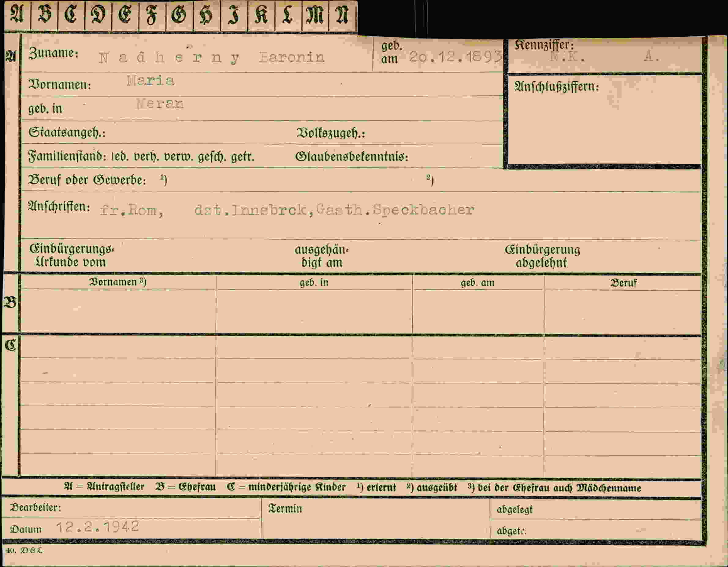The width and height of the screenshot is (728, 567).
Task: Click the section B marker letter
Action: click(10, 303)
